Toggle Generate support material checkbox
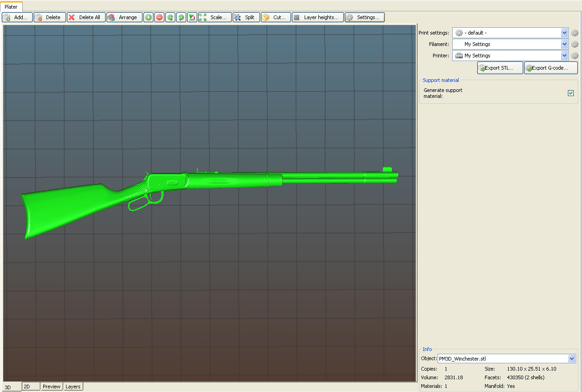582x392 pixels. pos(571,93)
